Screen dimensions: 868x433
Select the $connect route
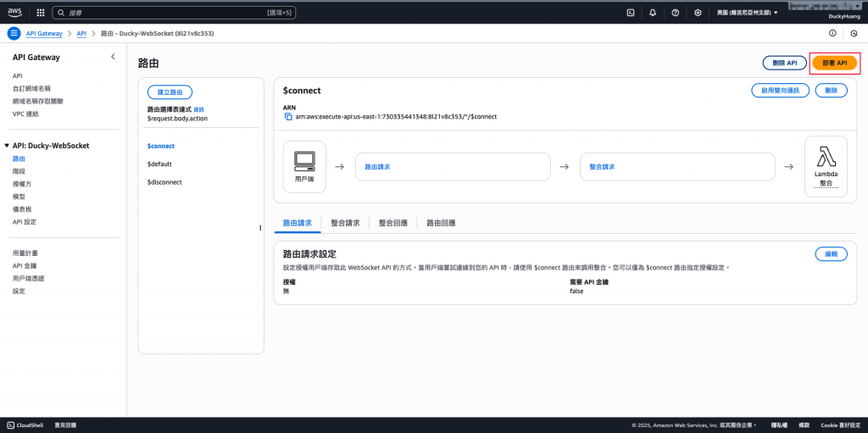[161, 147]
